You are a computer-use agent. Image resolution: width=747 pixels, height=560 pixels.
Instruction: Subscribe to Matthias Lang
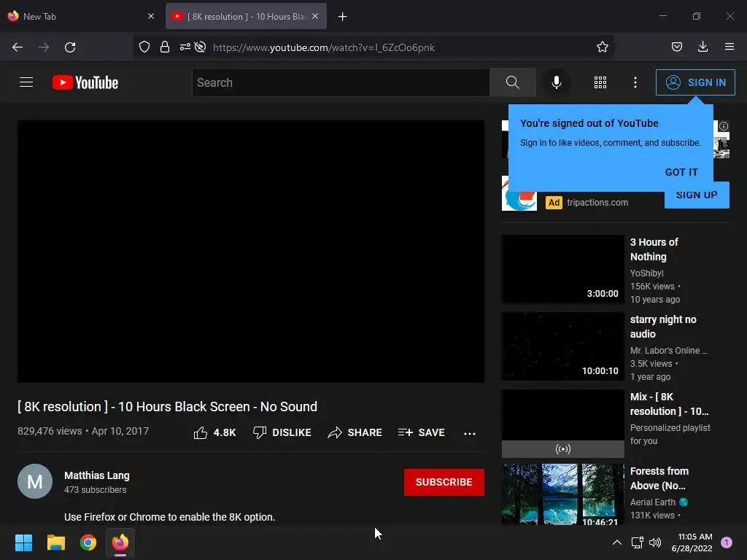tap(444, 482)
